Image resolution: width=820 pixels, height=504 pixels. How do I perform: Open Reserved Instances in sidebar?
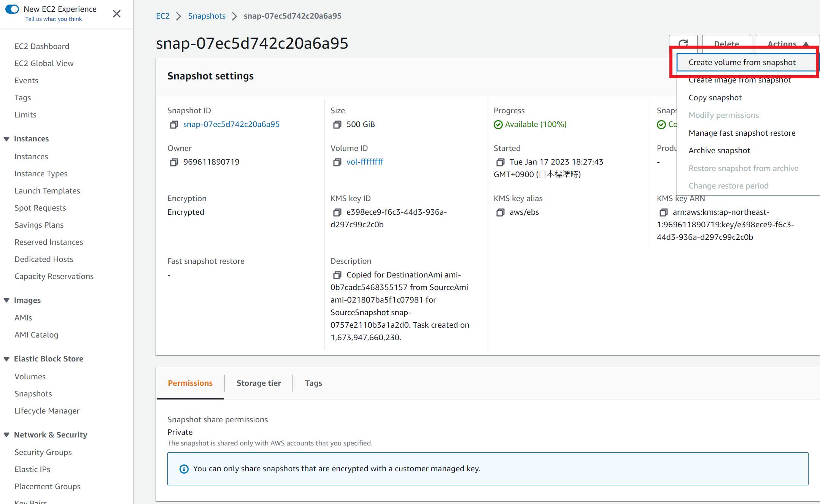[49, 242]
